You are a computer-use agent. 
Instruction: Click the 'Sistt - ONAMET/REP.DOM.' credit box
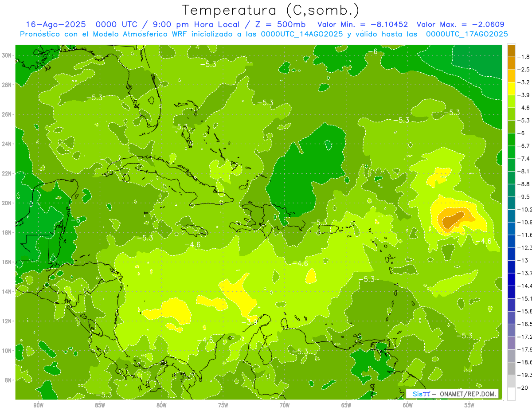(x=452, y=394)
